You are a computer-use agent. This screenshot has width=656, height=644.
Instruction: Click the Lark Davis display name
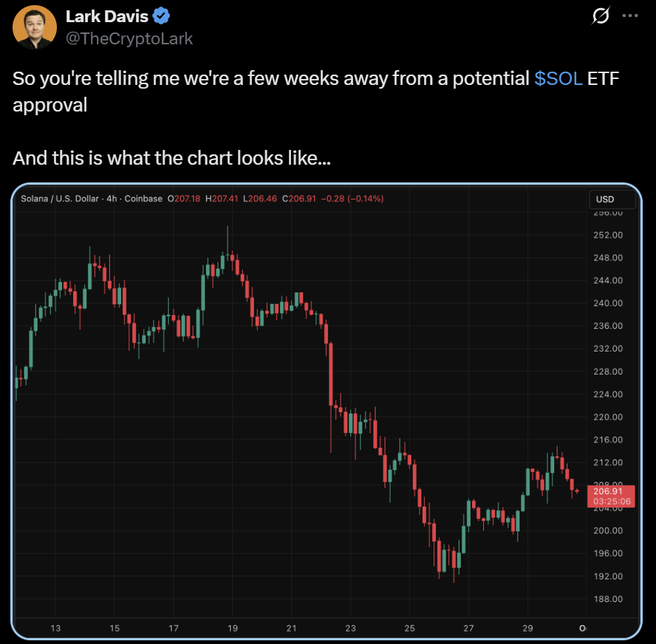(109, 15)
